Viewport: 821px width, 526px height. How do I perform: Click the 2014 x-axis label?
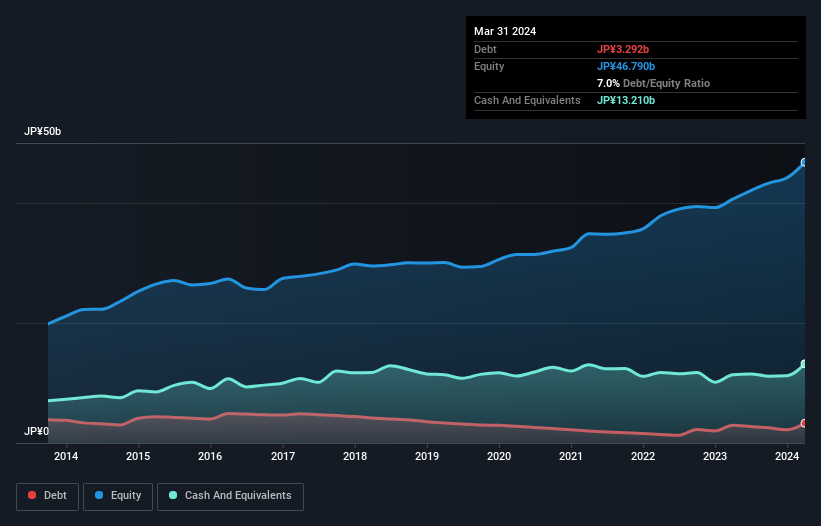pyautogui.click(x=66, y=456)
